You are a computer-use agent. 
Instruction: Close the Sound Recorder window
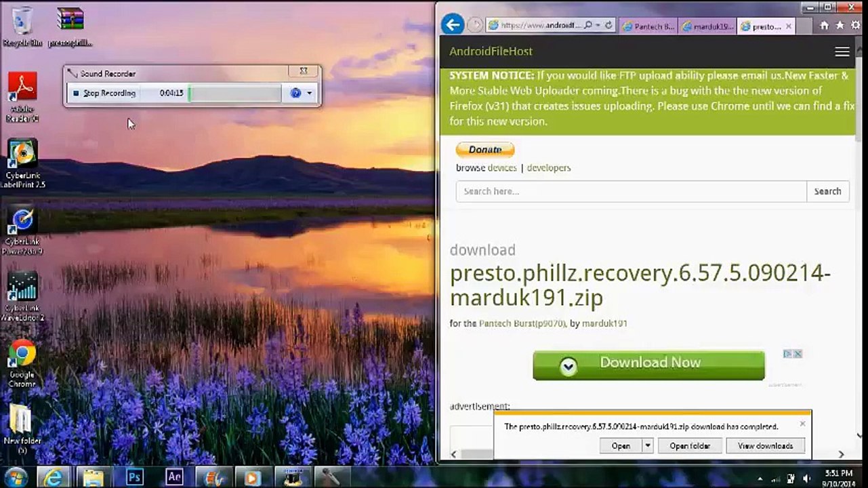pos(304,70)
